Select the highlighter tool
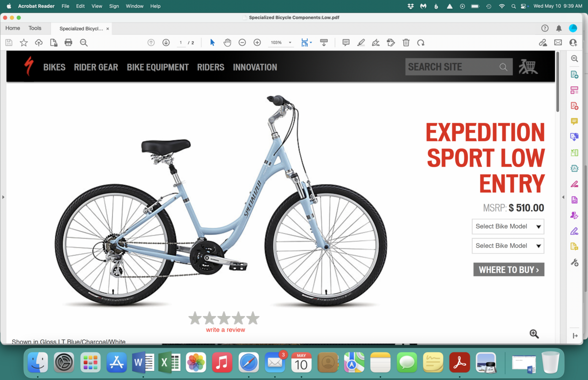The width and height of the screenshot is (588, 380). pos(361,43)
